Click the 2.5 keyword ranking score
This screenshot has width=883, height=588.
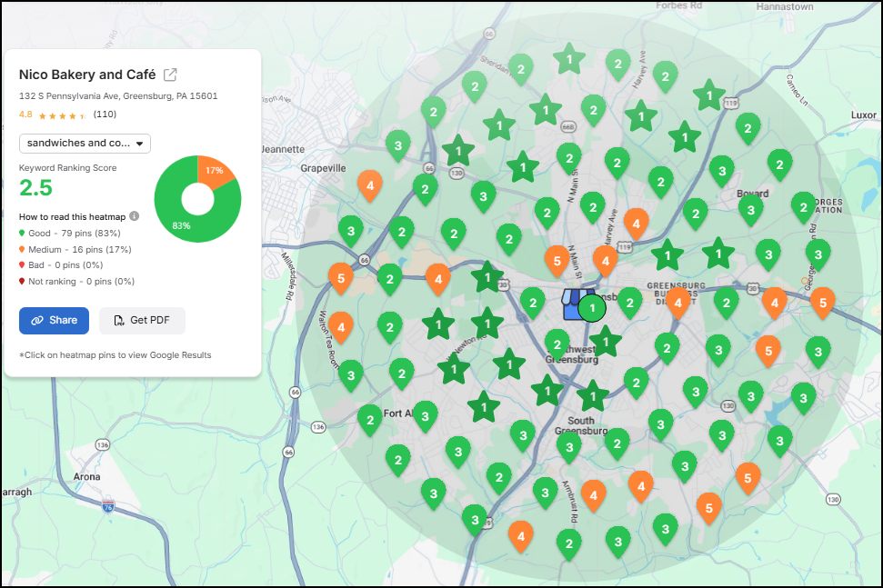[36, 188]
